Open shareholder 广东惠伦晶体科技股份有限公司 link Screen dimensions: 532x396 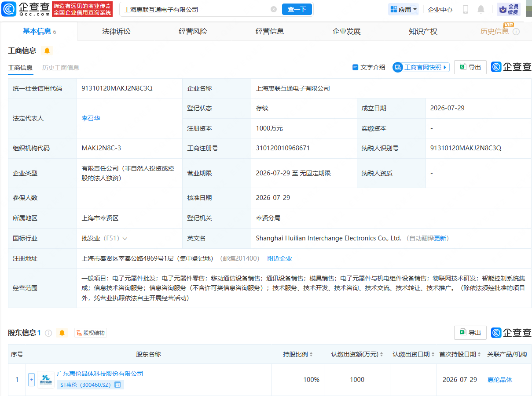[100, 374]
